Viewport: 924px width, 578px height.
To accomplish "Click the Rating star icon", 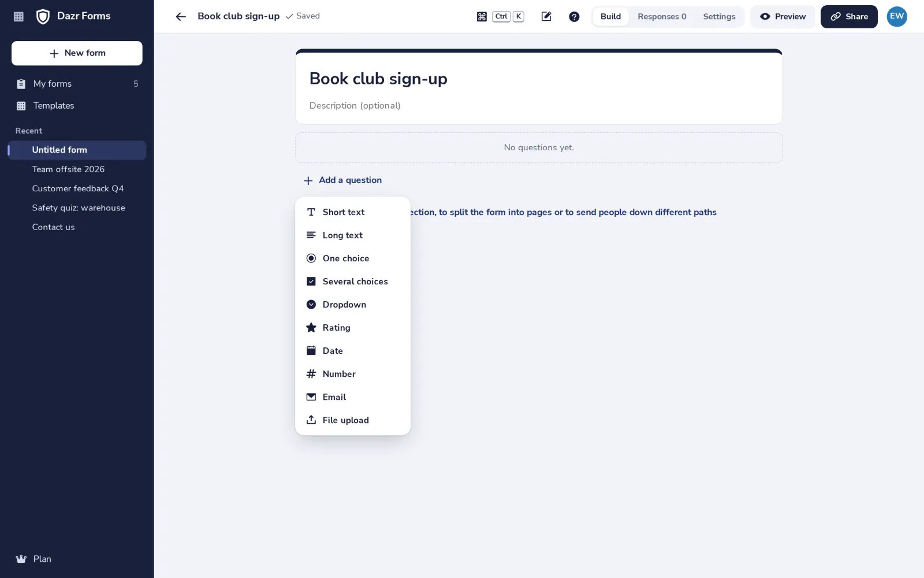I will click(x=311, y=328).
